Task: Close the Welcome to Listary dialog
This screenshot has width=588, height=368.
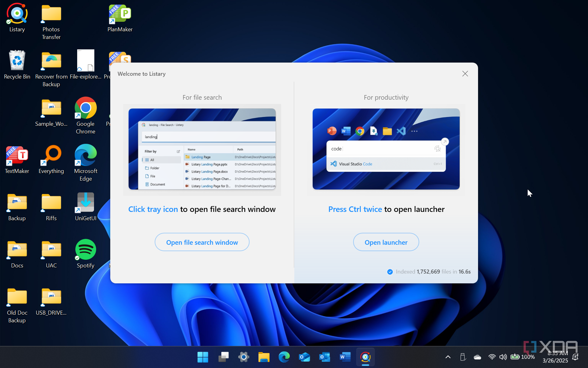Action: click(x=465, y=74)
